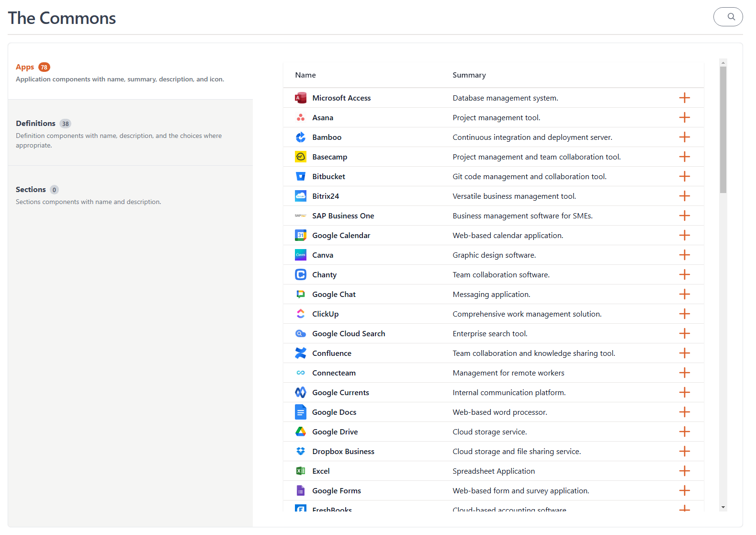
Task: Click the Google Chat app icon
Action: (301, 294)
